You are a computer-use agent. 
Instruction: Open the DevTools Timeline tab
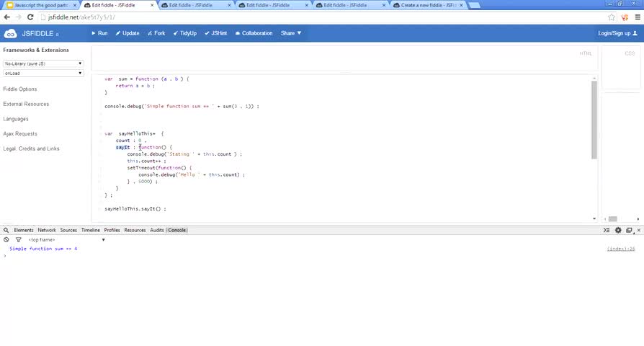(90, 230)
